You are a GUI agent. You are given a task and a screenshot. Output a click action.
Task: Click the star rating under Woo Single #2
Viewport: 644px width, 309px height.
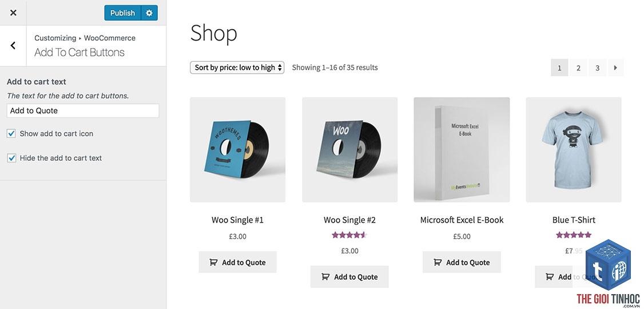tap(349, 235)
